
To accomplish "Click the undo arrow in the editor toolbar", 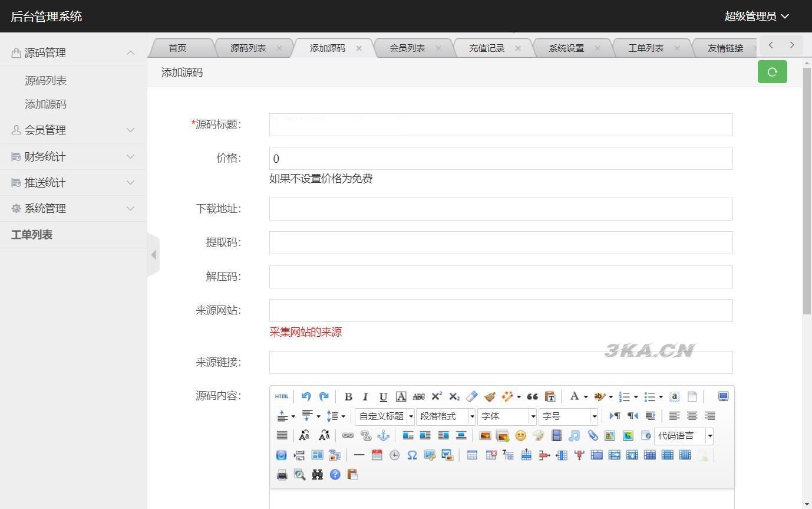I will click(306, 396).
